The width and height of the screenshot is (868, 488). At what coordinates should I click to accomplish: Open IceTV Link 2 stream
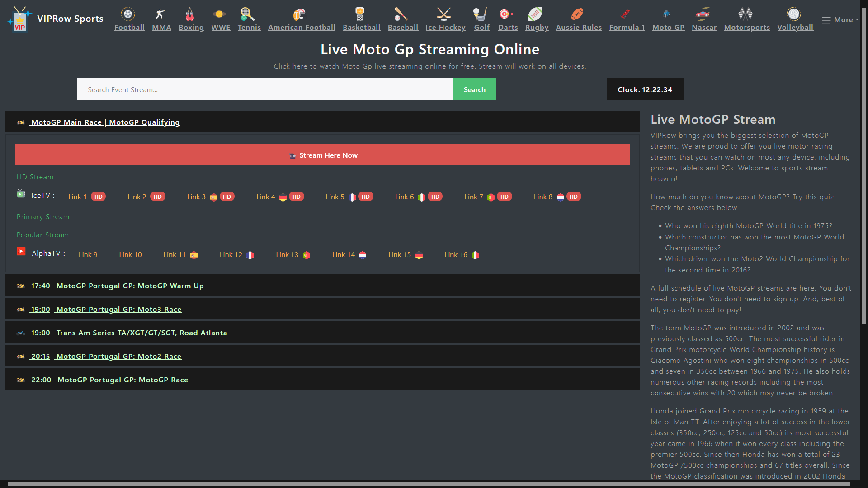137,197
